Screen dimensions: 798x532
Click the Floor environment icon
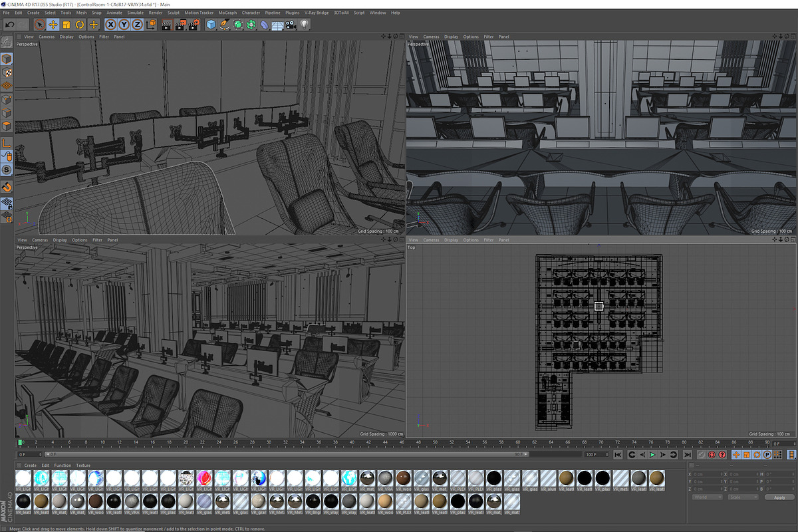(x=278, y=25)
